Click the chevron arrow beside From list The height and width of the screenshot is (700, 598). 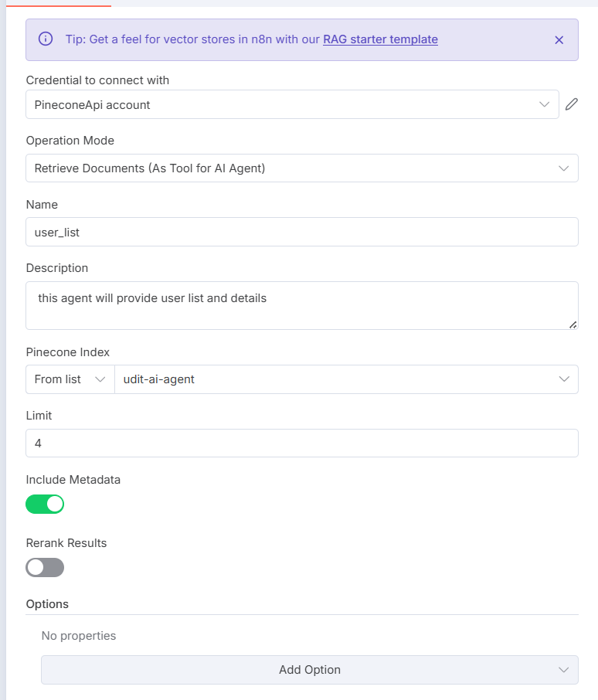click(100, 379)
